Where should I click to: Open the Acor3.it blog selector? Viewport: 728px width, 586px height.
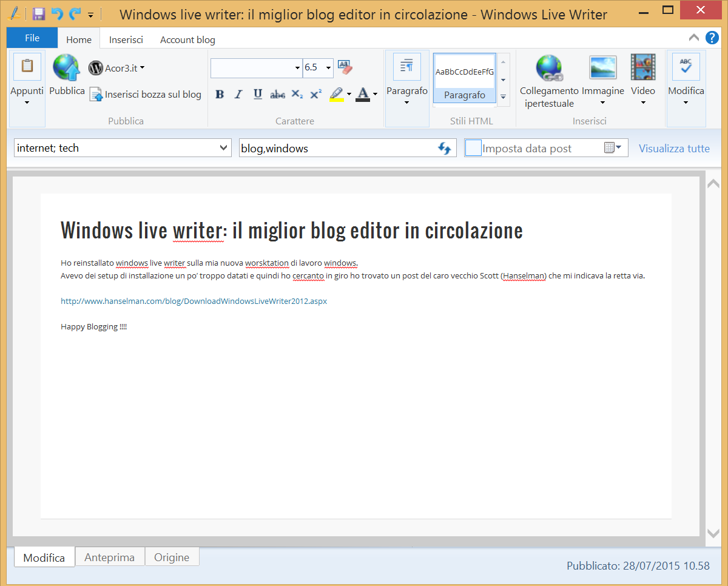[x=116, y=68]
